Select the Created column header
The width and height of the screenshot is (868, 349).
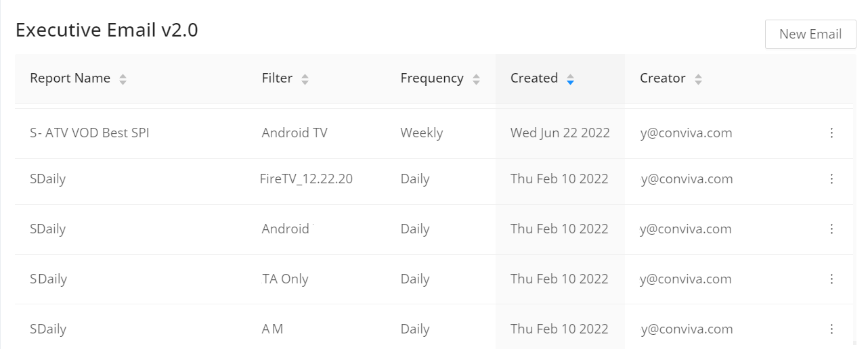[x=534, y=78]
